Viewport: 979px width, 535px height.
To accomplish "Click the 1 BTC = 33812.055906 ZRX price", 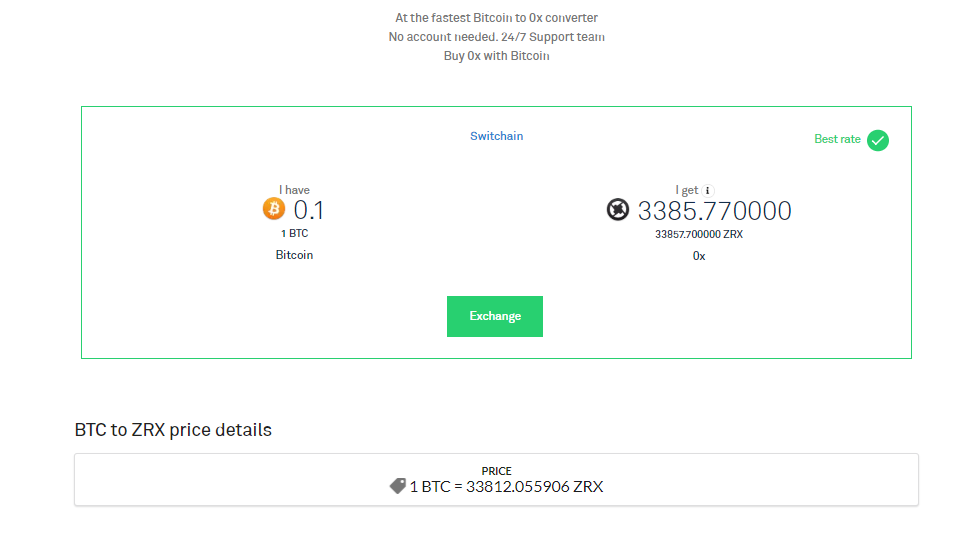I will click(x=506, y=487).
